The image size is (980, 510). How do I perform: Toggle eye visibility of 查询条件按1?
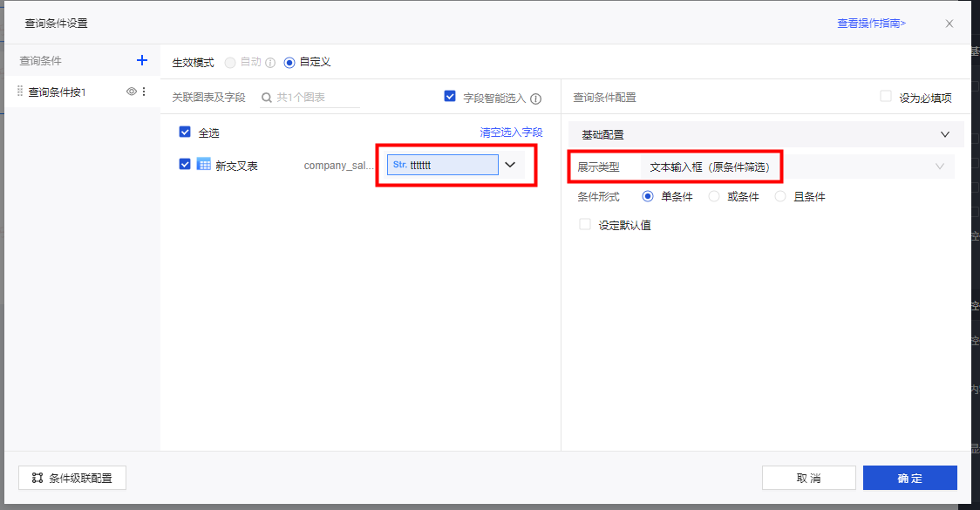pos(132,92)
